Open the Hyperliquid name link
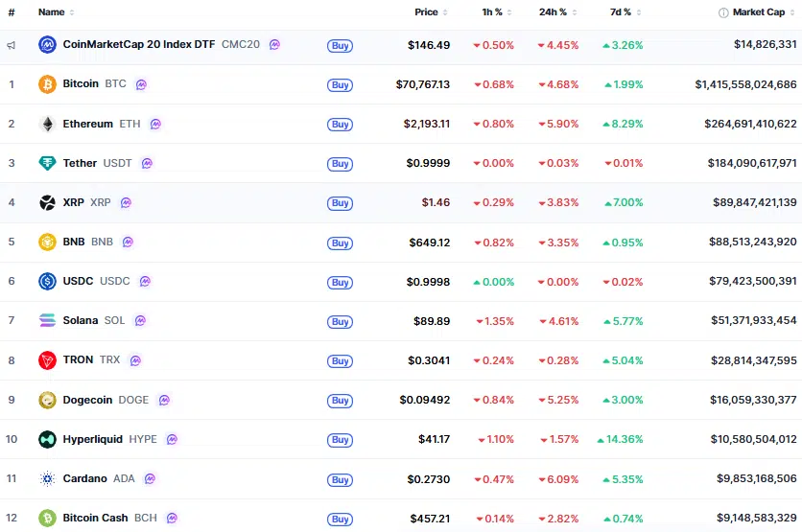The width and height of the screenshot is (802, 532). pos(93,439)
